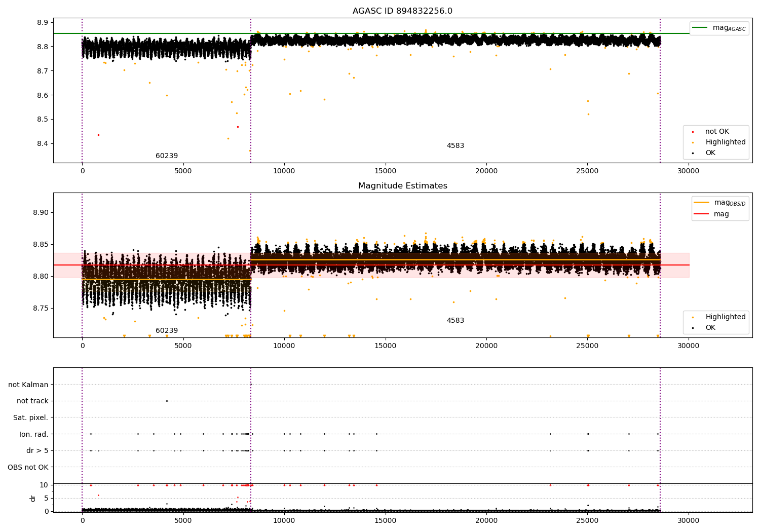Click the 8.85 y-tick of the middle plot
The height and width of the screenshot is (532, 760).
(x=41, y=244)
